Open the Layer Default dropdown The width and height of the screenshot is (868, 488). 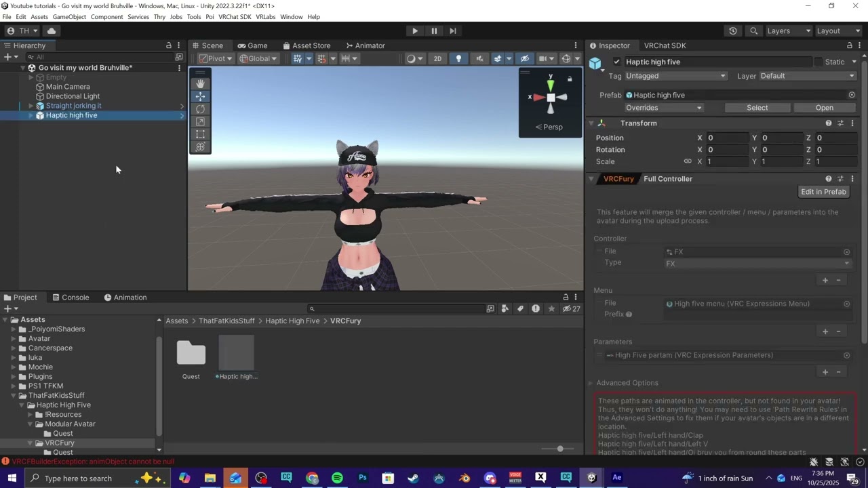point(808,76)
